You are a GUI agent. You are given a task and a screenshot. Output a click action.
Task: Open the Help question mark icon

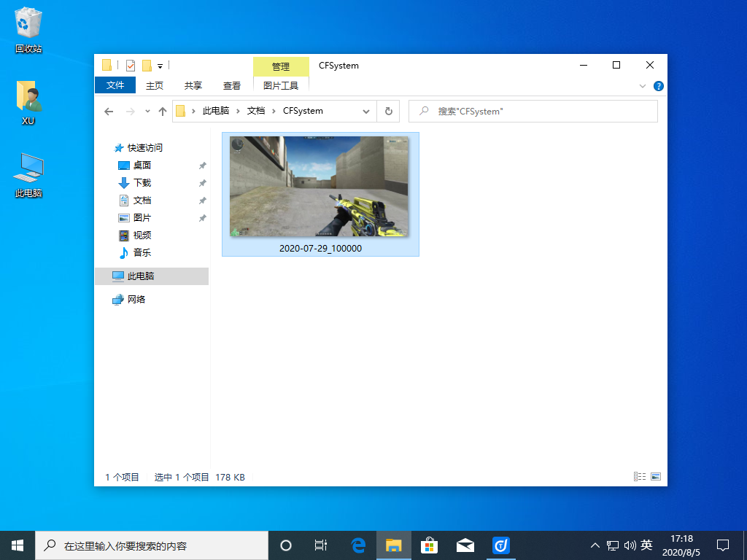click(658, 86)
